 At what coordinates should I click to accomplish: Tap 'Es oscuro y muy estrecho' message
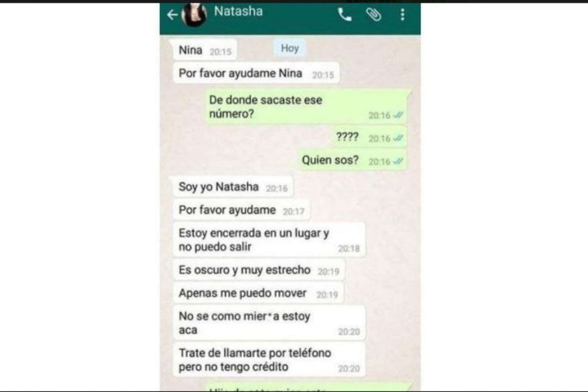pos(259,270)
